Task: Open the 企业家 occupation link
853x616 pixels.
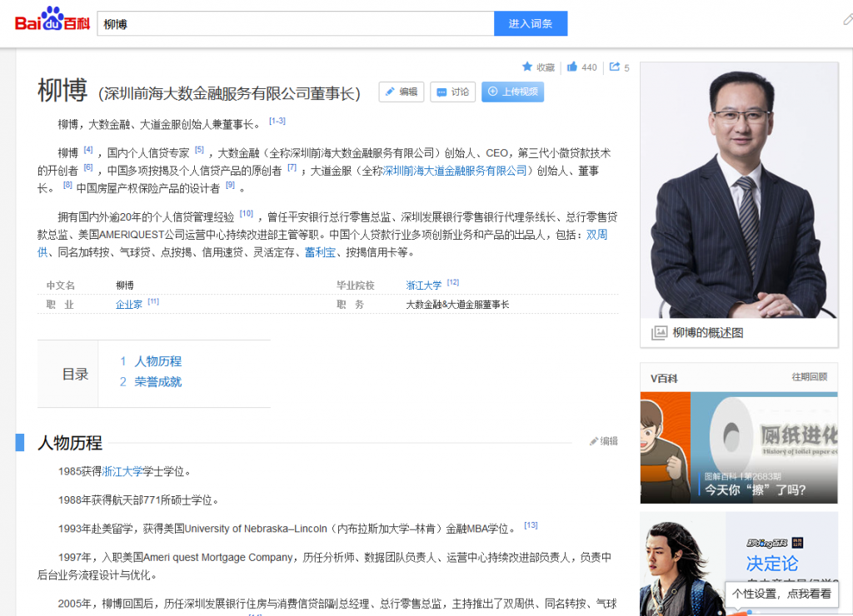Action: tap(129, 305)
